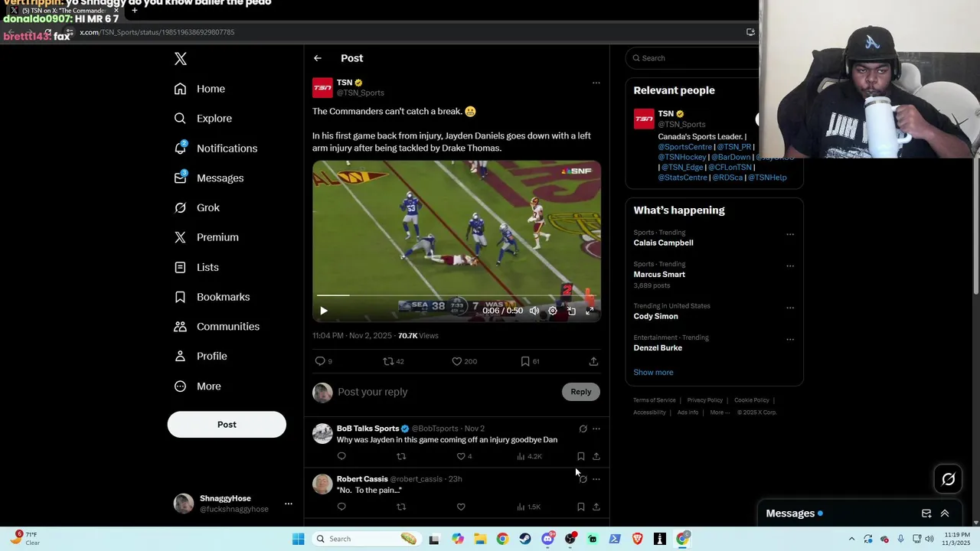Viewport: 980px width, 551px height.
Task: Open Messages from sidebar
Action: (x=209, y=178)
